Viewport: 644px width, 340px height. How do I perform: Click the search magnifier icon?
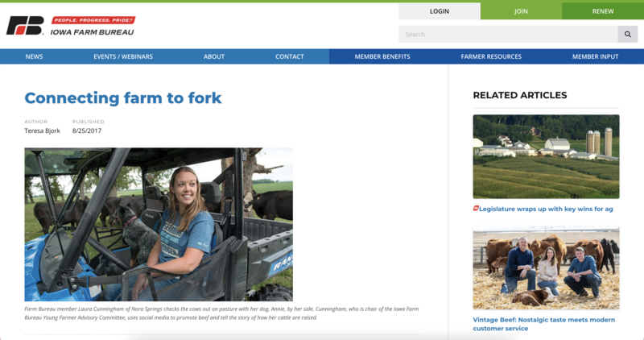(628, 34)
